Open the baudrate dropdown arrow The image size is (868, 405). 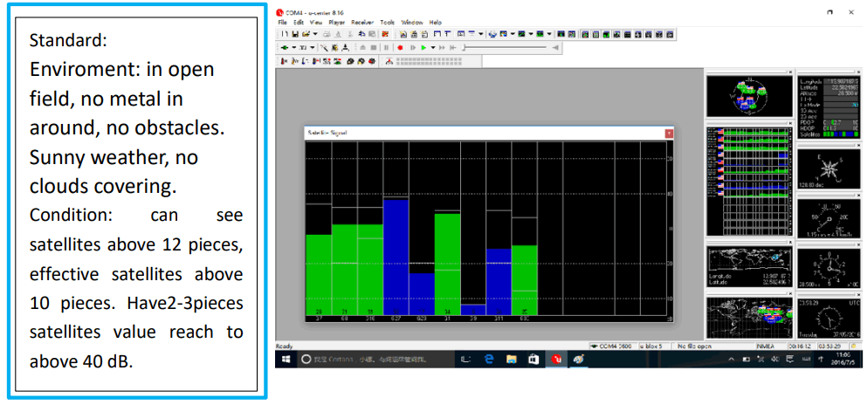tap(313, 48)
